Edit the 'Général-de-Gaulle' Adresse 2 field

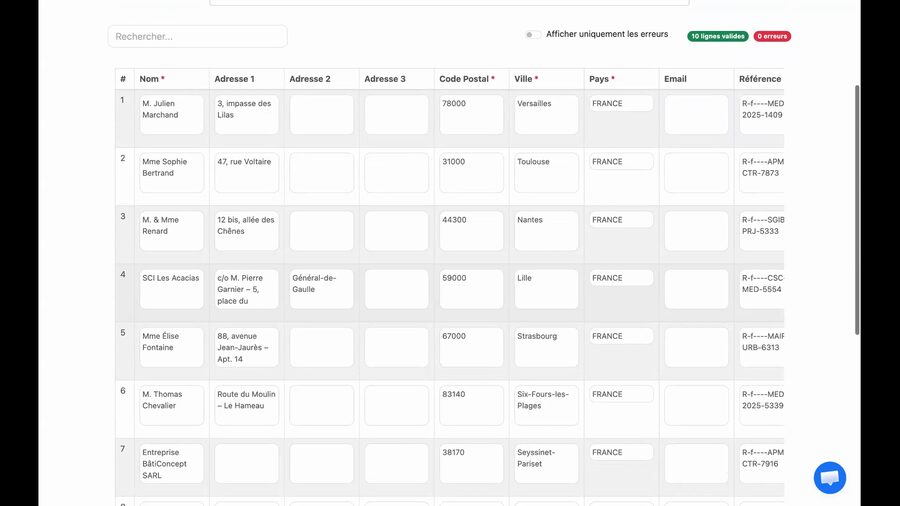321,288
